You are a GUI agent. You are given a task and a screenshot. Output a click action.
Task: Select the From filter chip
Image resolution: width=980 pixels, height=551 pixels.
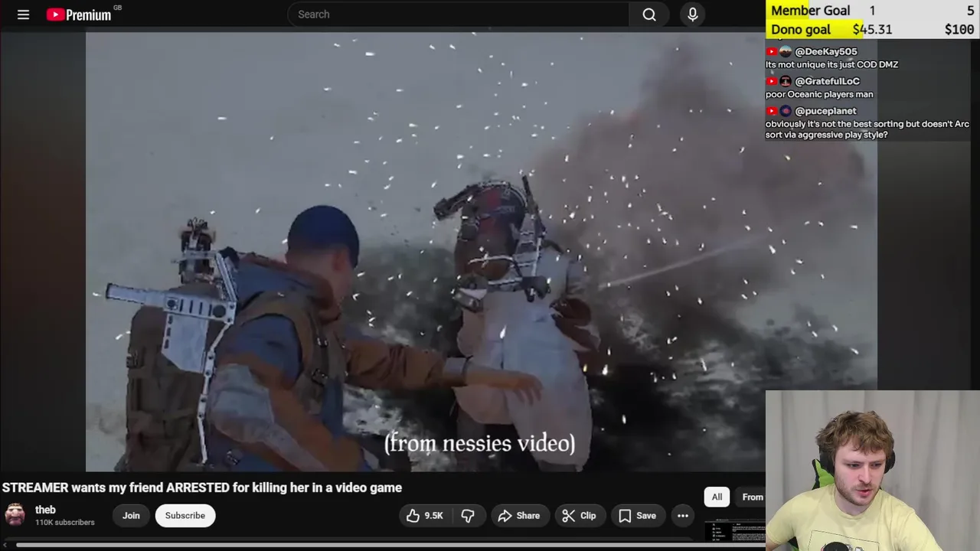751,497
